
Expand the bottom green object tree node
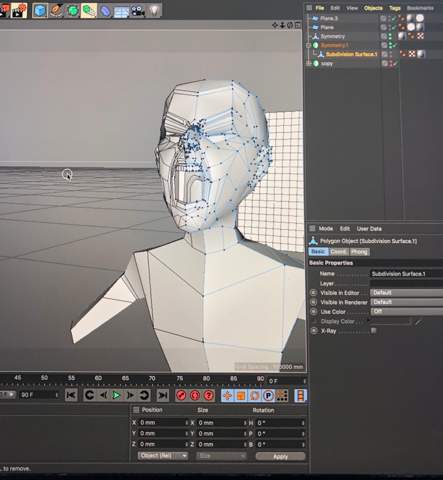308,63
